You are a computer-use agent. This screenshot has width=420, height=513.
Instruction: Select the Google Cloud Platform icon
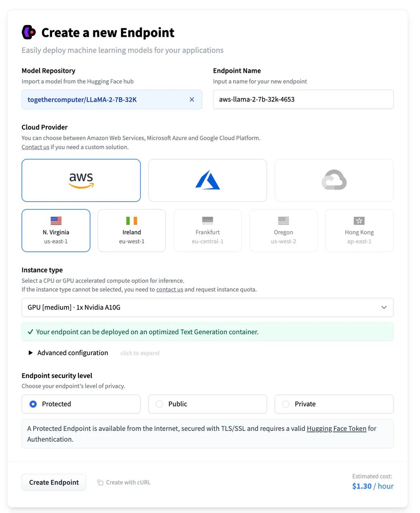tap(334, 180)
